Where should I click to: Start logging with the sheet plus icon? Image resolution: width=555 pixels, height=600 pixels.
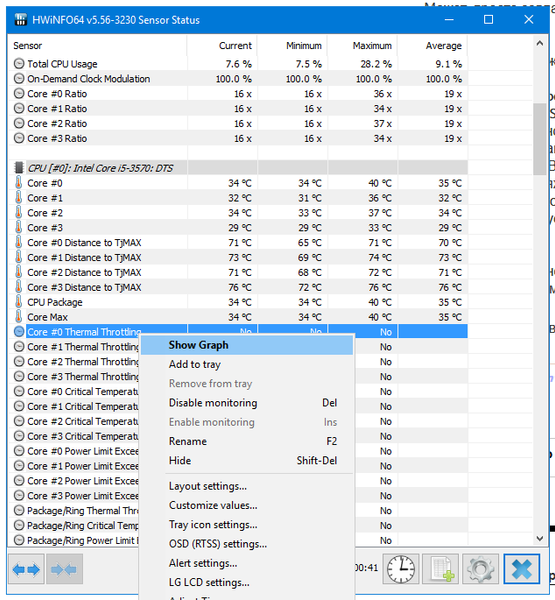click(x=441, y=569)
